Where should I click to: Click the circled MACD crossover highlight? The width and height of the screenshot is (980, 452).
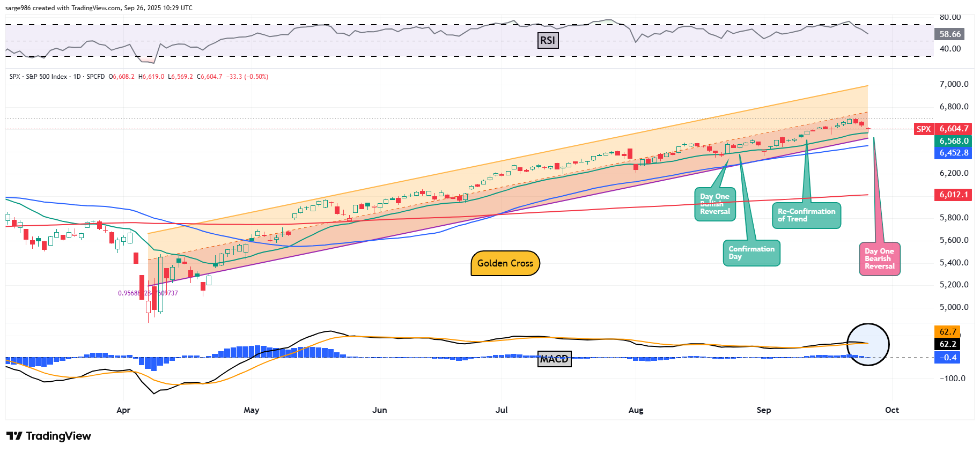pos(867,345)
